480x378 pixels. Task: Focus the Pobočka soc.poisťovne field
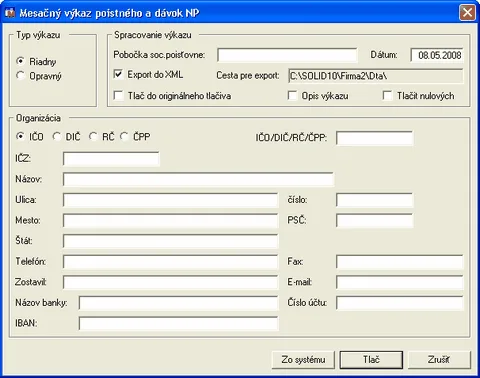pos(287,55)
